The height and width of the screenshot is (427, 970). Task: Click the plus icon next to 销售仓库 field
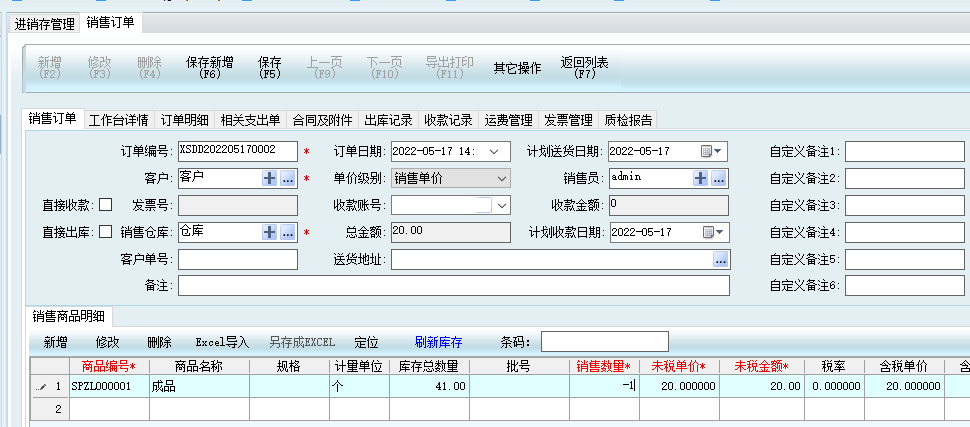click(x=269, y=232)
